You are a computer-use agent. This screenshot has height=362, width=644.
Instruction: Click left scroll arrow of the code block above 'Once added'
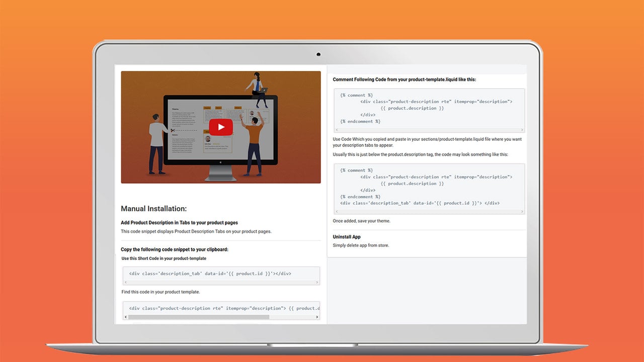point(336,212)
